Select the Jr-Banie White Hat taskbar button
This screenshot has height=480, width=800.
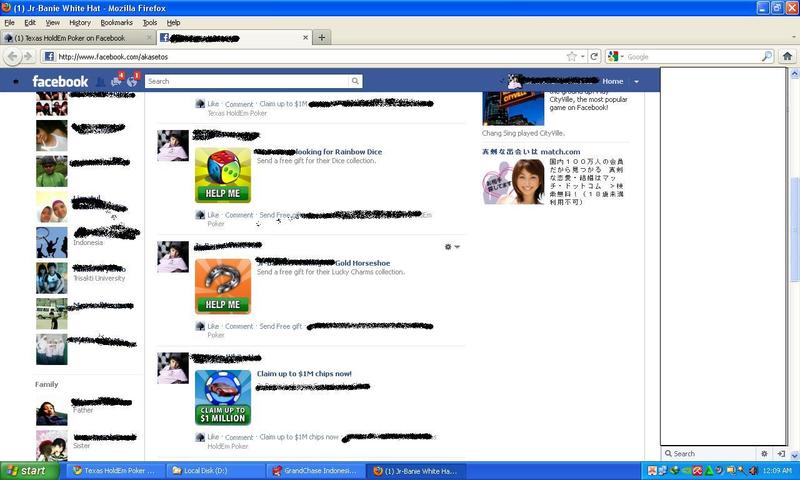[x=416, y=471]
